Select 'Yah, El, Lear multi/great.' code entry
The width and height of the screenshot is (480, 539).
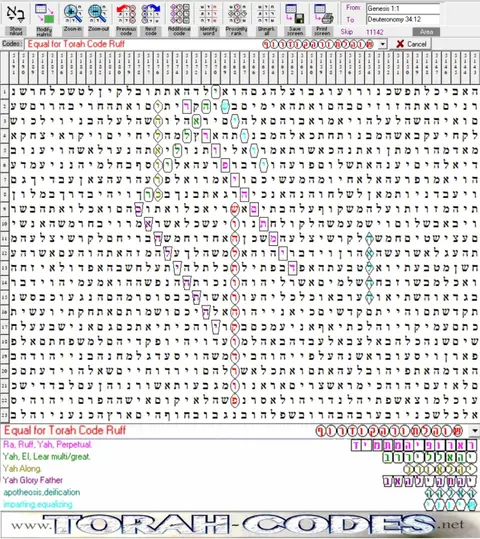tap(46, 456)
